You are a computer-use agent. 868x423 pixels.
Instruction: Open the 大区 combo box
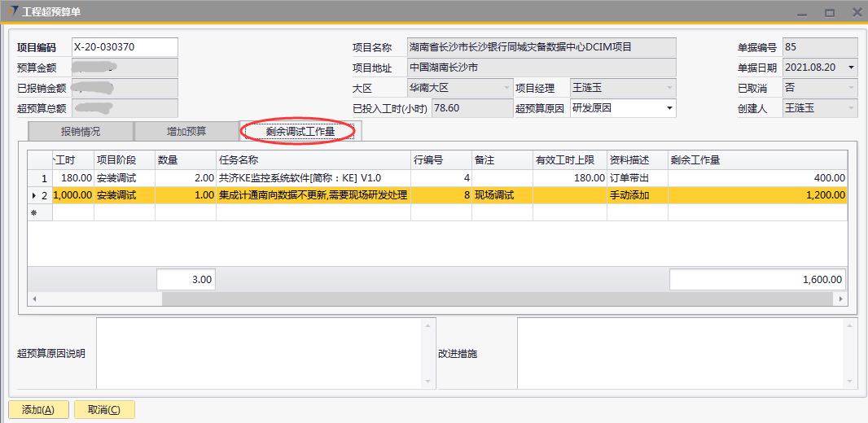[505, 88]
